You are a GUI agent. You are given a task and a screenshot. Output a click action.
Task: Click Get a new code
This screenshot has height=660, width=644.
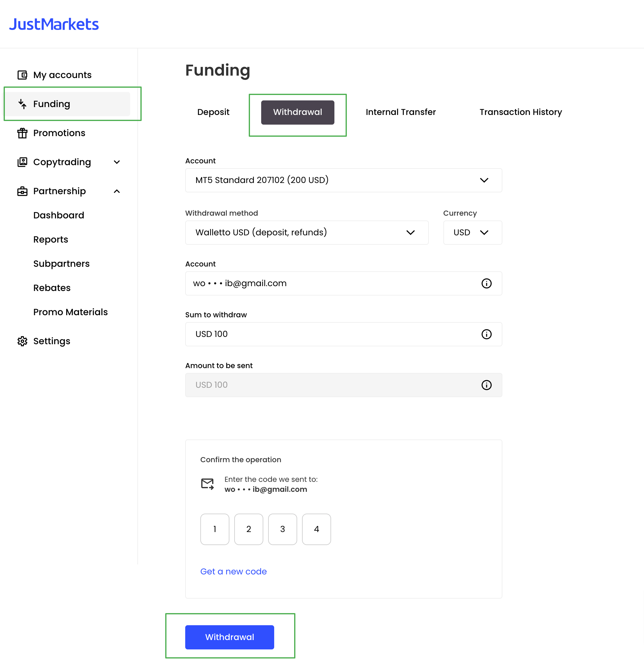(233, 571)
